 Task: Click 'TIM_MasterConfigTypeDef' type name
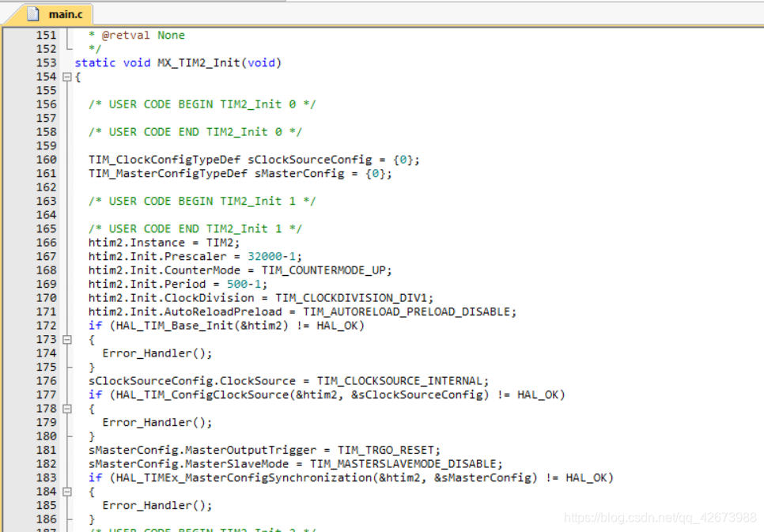point(168,173)
